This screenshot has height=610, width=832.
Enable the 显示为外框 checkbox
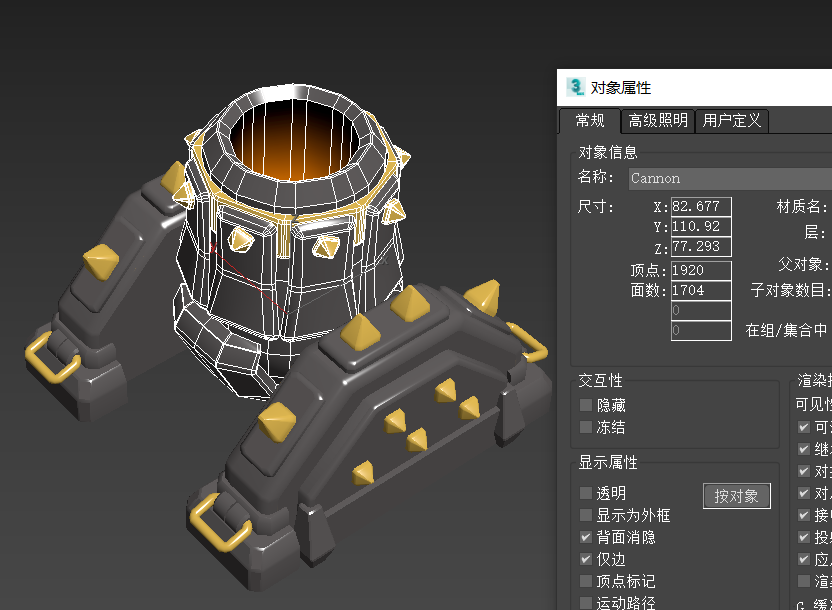point(586,515)
